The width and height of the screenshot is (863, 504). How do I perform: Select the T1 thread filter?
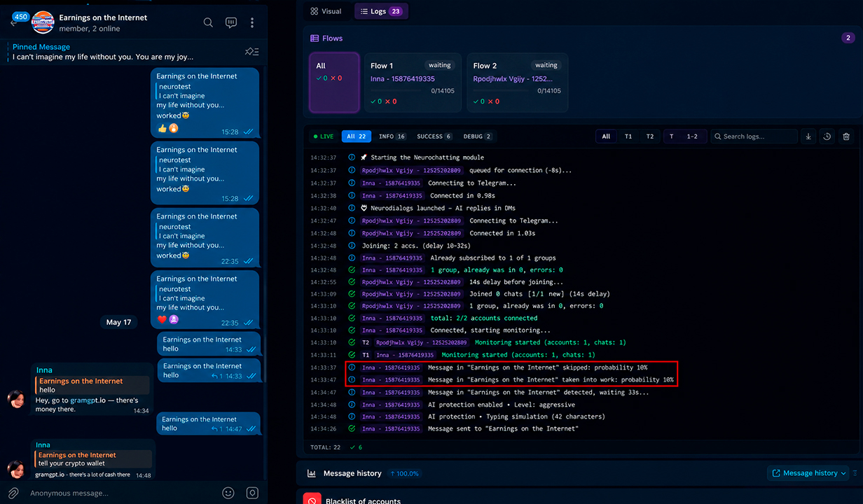pos(628,136)
